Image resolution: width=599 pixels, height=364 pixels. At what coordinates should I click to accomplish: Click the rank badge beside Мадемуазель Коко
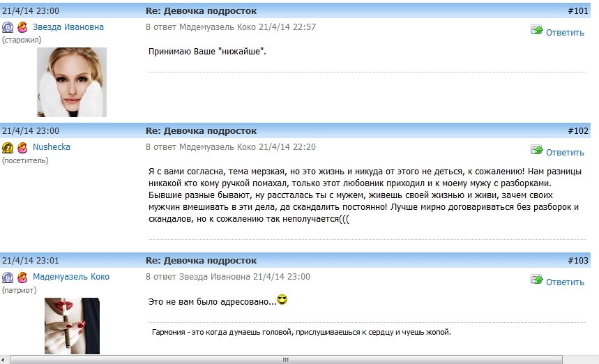coord(8,278)
